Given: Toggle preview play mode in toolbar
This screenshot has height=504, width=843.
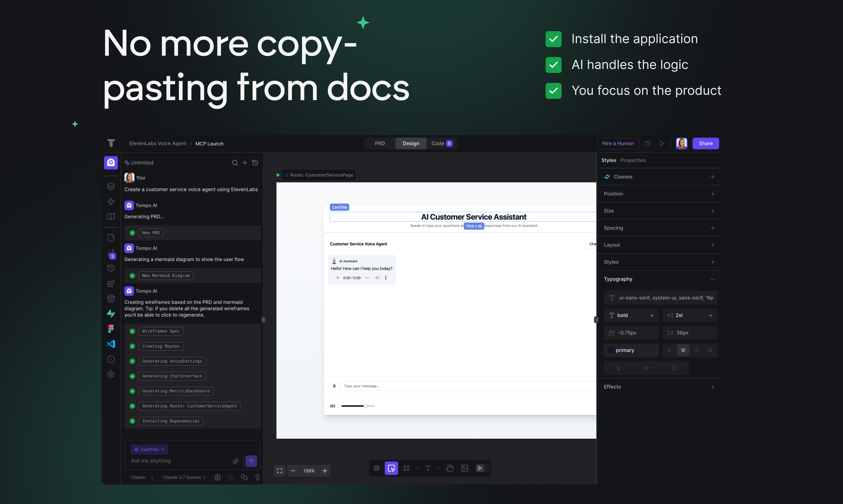Looking at the screenshot, I should click(x=480, y=468).
